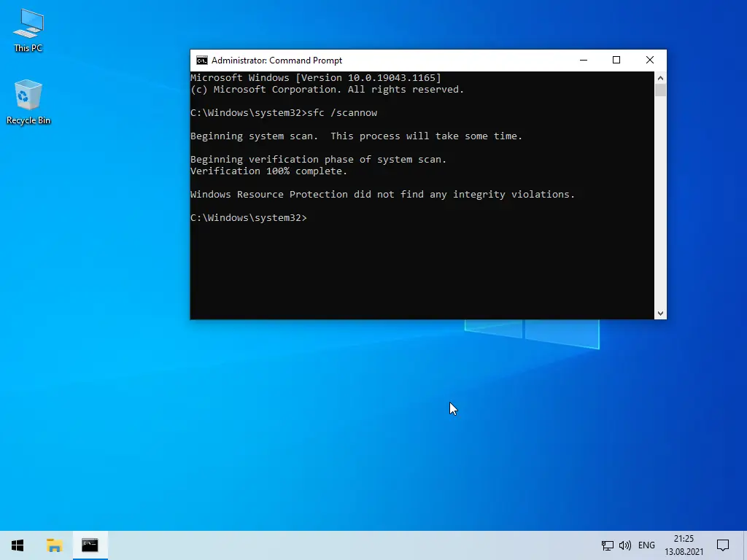Screen dimensions: 747x560
Task: Click the 'did not find any integrity violations' line
Action: pyautogui.click(x=382, y=194)
